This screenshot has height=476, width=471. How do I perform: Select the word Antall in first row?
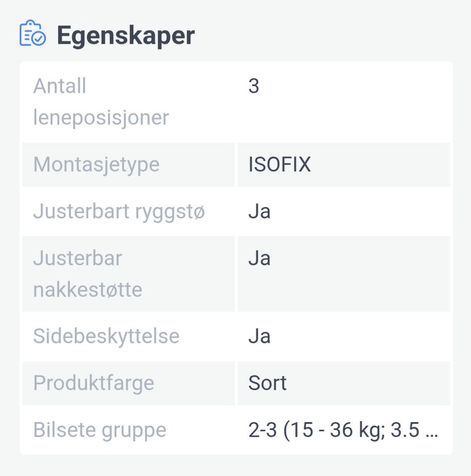[x=60, y=86]
